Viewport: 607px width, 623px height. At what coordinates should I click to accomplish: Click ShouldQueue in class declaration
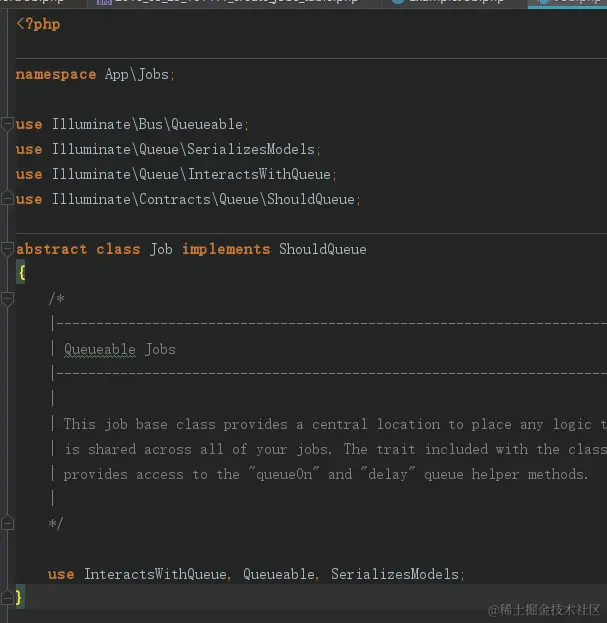point(323,249)
